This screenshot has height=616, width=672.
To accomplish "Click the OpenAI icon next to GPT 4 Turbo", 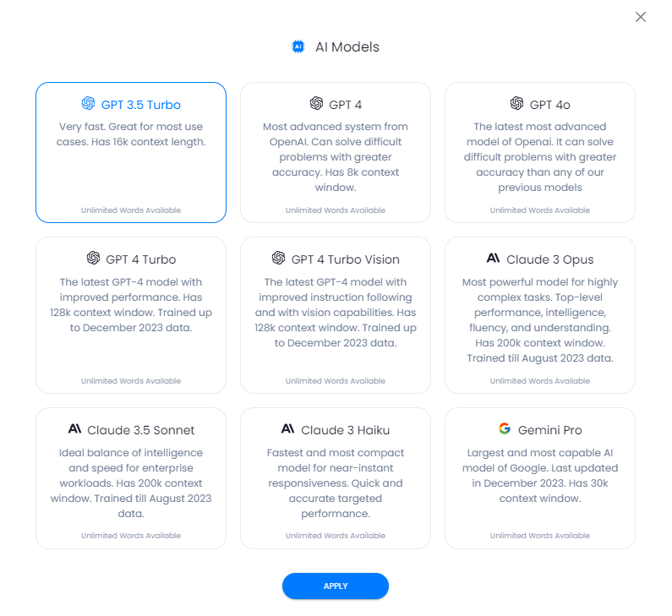I will (93, 258).
